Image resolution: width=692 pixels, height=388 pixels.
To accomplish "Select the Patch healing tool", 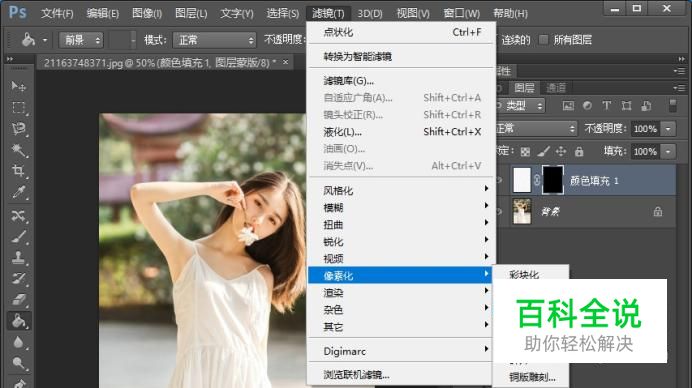I will 19,215.
